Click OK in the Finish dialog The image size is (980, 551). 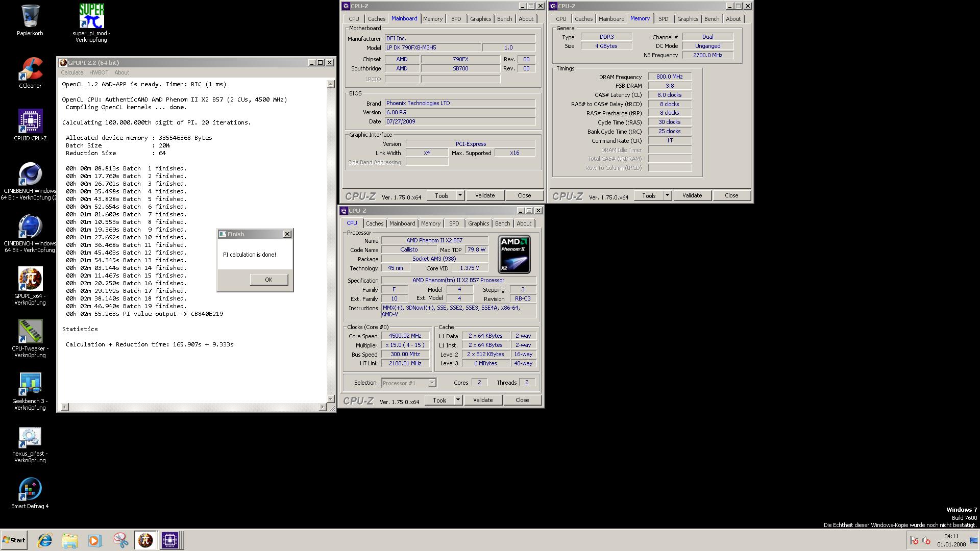click(x=268, y=280)
